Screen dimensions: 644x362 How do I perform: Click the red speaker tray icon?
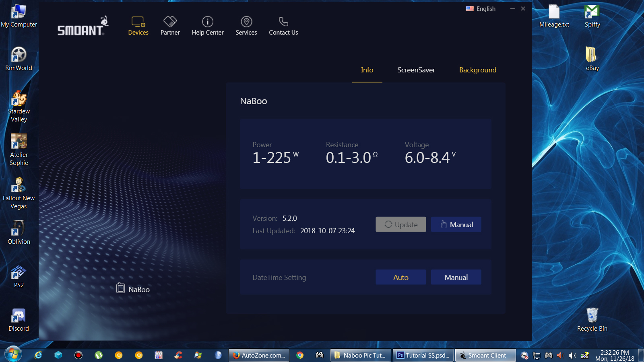tap(560, 356)
